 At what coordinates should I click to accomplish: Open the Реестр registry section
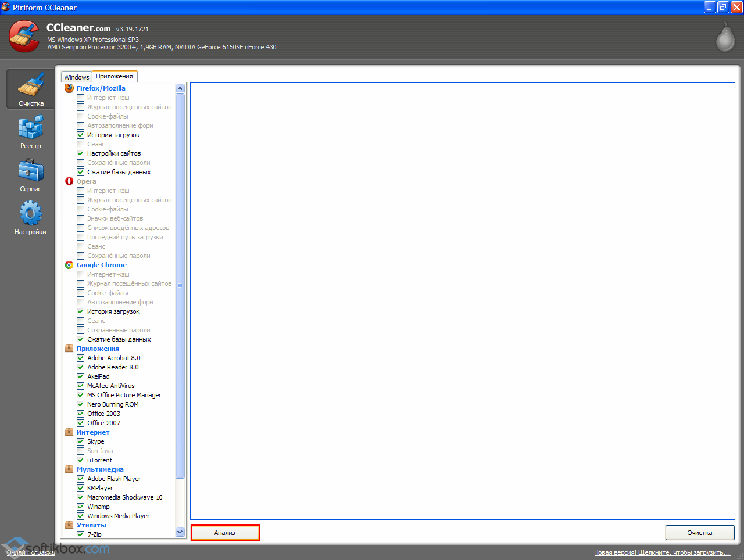(31, 132)
